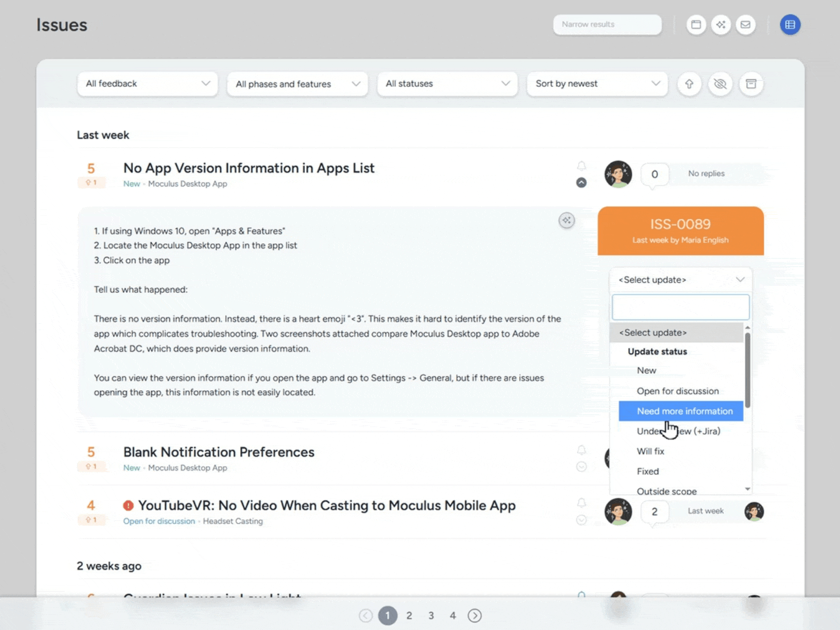Toggle hidden items visibility with the crossed-eye icon
Screen dimensions: 840x630
click(x=720, y=84)
